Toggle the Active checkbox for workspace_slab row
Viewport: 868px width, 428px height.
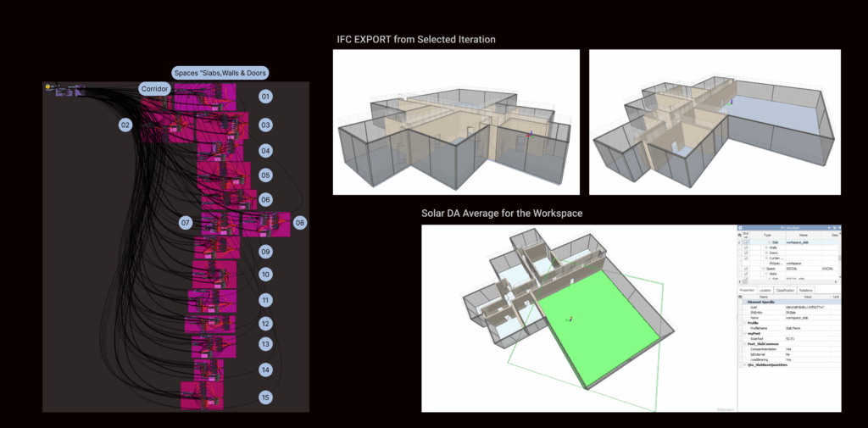coord(746,242)
